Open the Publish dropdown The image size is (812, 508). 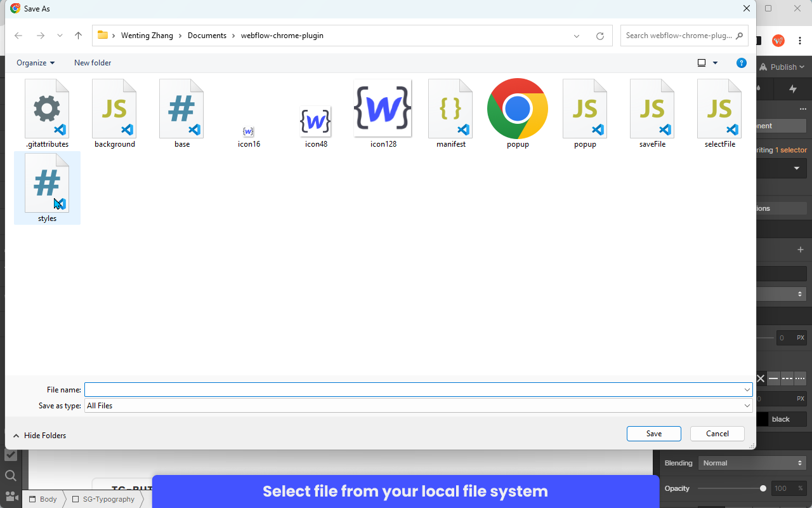(782, 67)
